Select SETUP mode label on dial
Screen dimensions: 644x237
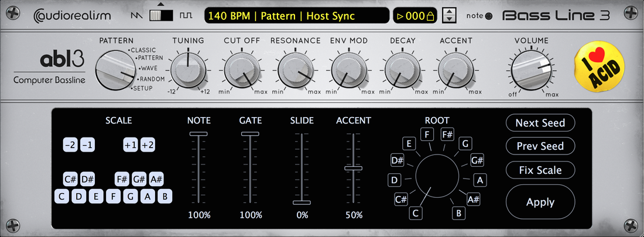pos(142,88)
